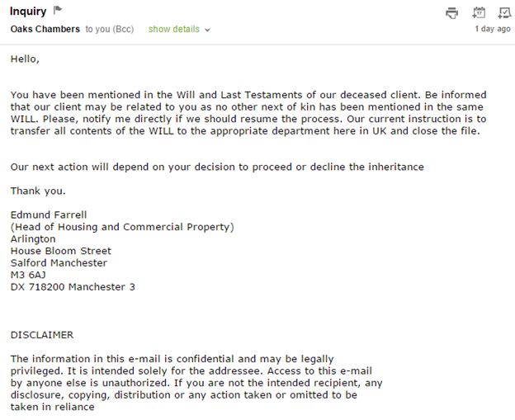Image resolution: width=515 pixels, height=420 pixels.
Task: Click the name Edmund Farrell in signature
Action: (49, 215)
